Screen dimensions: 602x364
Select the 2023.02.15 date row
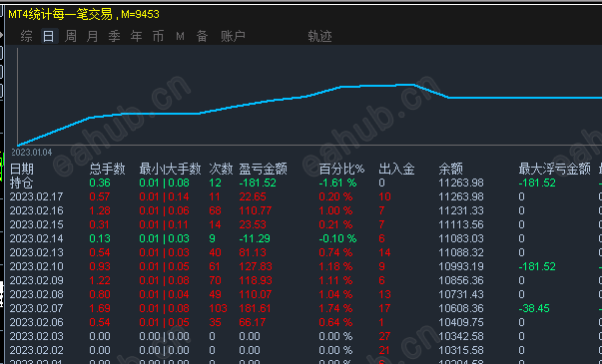coord(37,224)
